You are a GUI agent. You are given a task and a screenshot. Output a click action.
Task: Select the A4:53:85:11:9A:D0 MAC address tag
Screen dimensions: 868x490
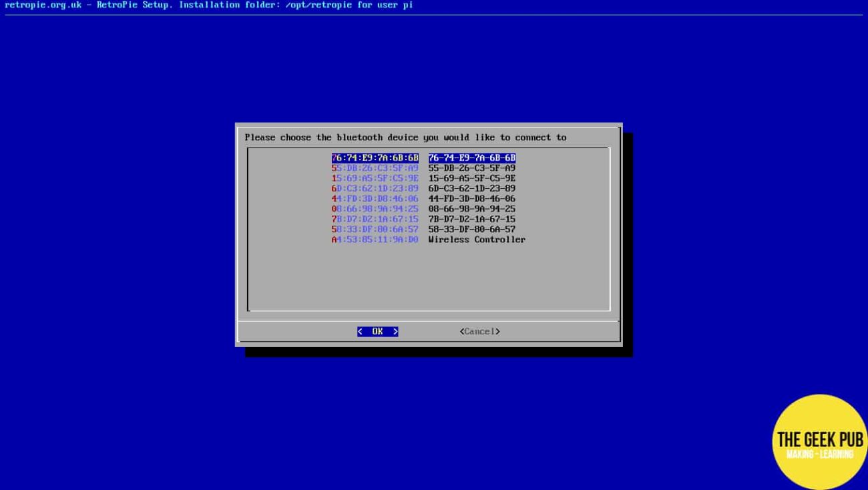[x=375, y=240]
